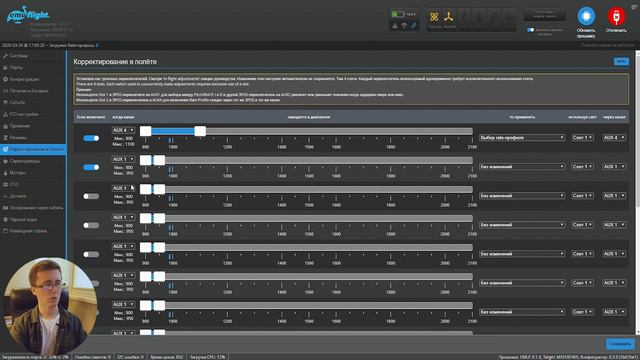The image size is (640, 360).
Task: Click the link status icon
Action: (x=413, y=26)
